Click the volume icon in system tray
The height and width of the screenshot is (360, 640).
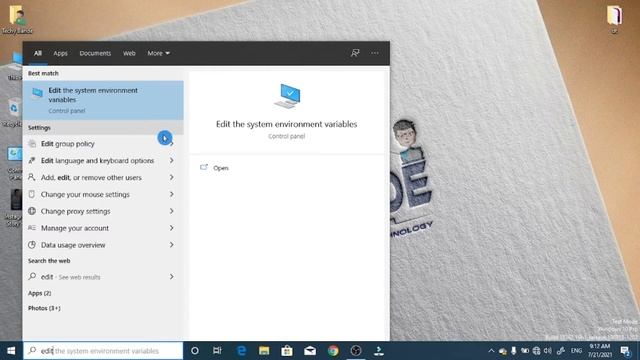[548, 351]
